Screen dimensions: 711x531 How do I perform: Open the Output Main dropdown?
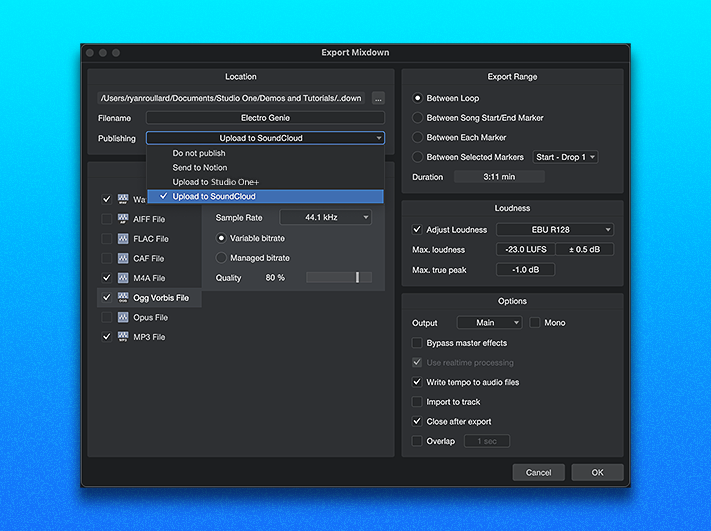[x=489, y=322]
